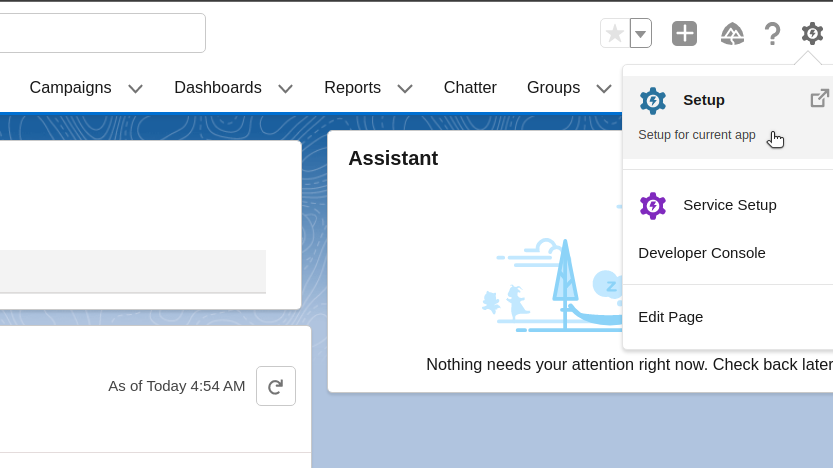Click the refresh button beside As of Today
This screenshot has width=833, height=468.
click(276, 386)
